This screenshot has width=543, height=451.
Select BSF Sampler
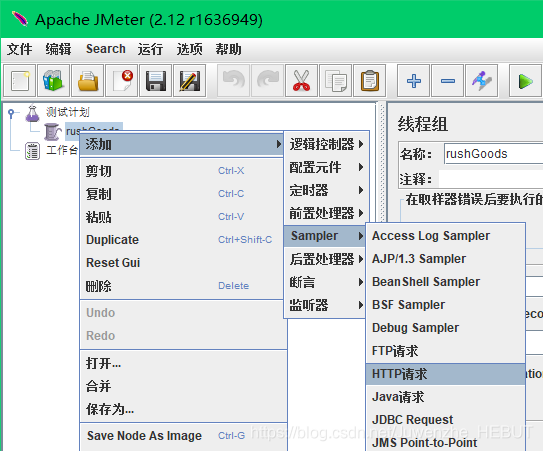446,305
